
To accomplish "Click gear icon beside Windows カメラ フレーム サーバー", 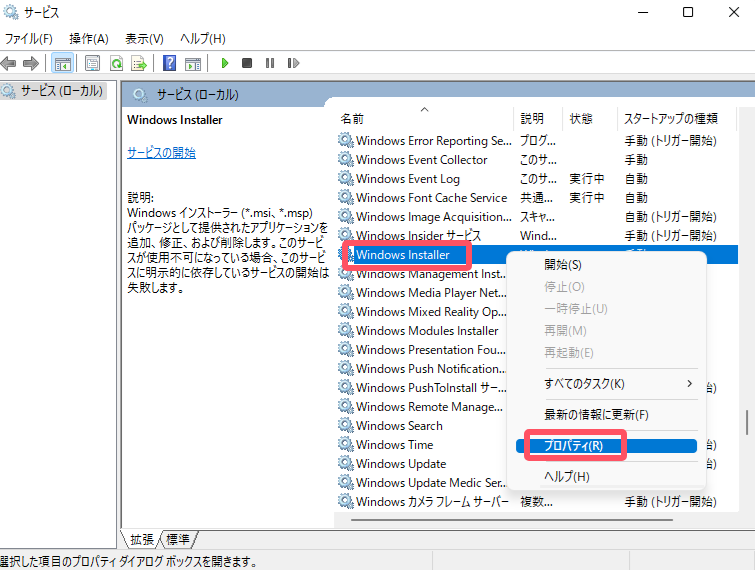I will [x=346, y=501].
